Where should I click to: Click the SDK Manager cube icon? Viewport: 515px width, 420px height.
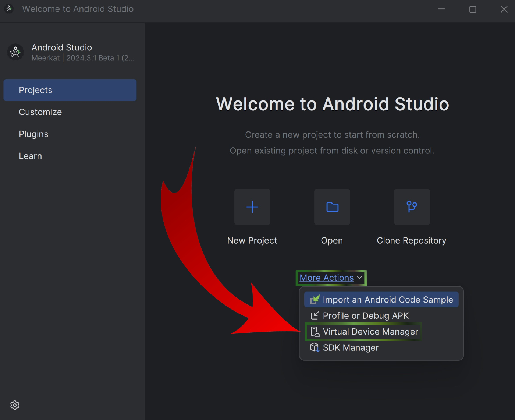tap(315, 348)
